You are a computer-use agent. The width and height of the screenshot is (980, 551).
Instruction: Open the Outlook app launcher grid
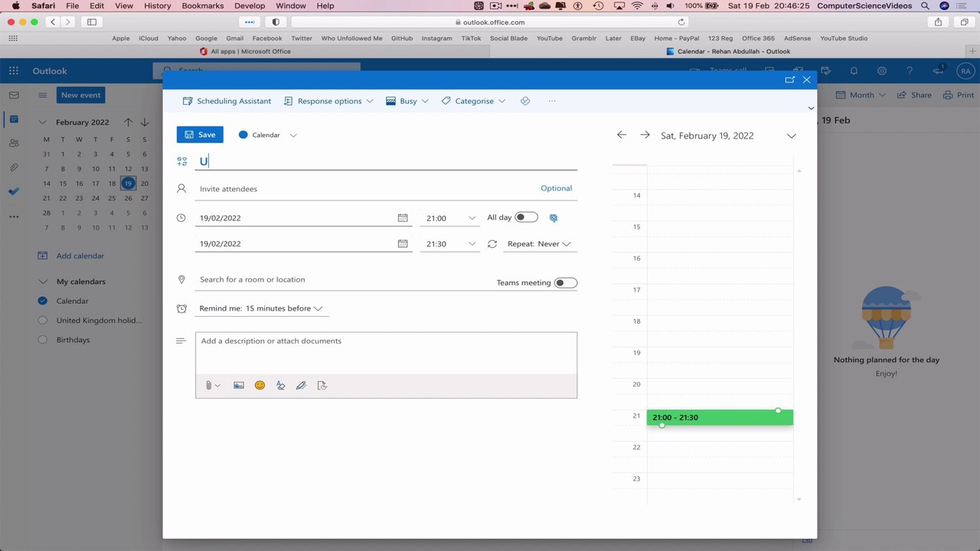tap(14, 71)
